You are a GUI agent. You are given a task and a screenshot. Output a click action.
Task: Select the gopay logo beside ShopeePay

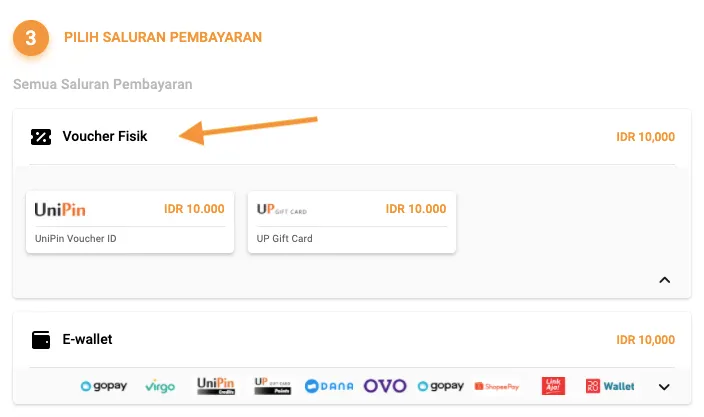click(441, 386)
